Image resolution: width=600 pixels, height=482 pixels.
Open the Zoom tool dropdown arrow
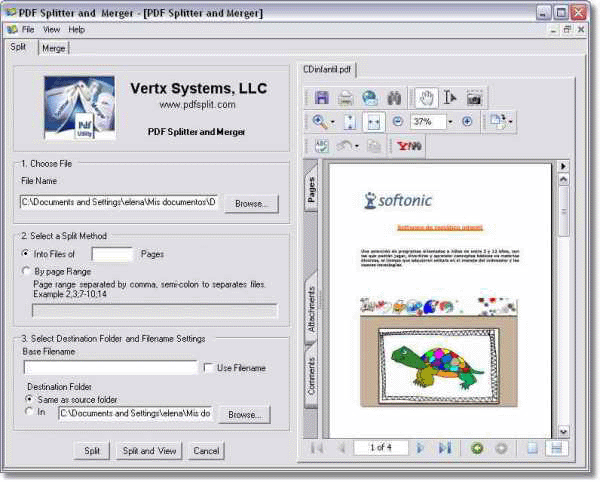click(333, 122)
